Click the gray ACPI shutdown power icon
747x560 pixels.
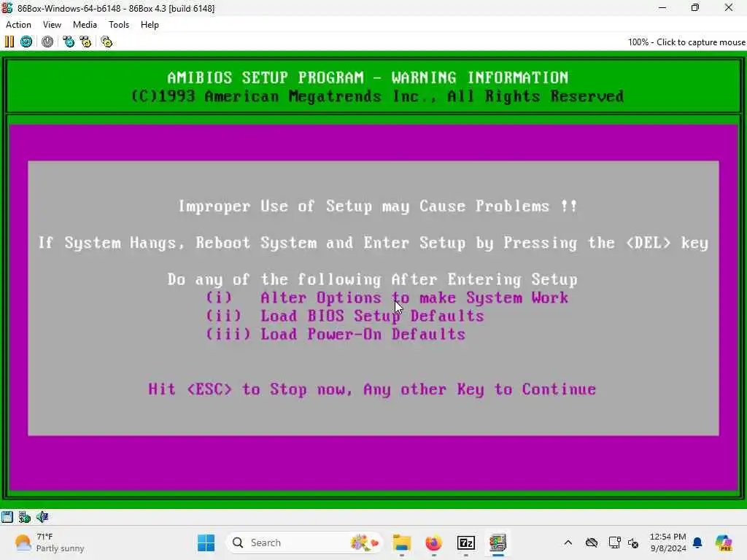[x=47, y=42]
